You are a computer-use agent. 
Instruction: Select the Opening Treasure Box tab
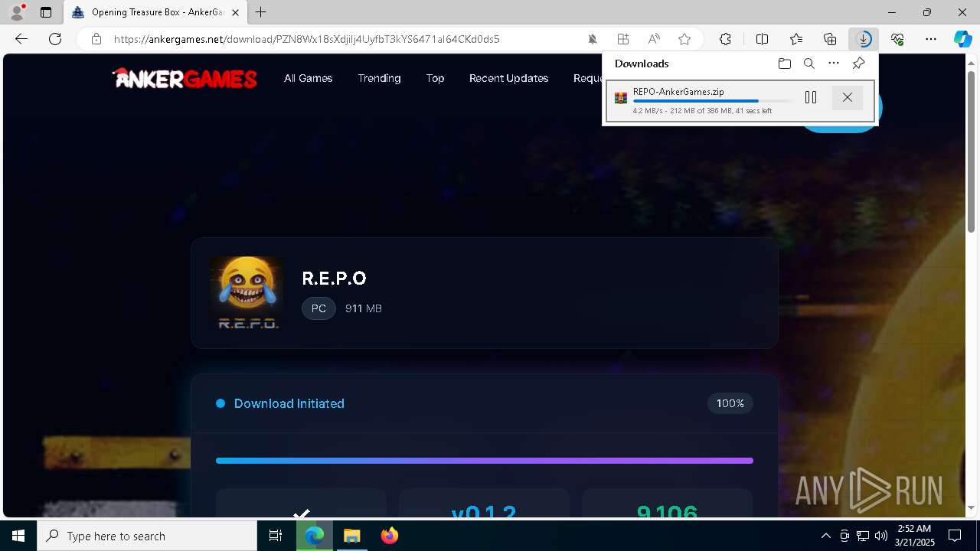155,12
